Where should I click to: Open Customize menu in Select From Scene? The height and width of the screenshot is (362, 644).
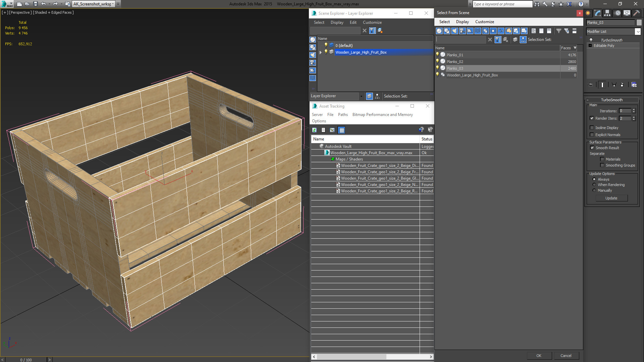coord(484,22)
